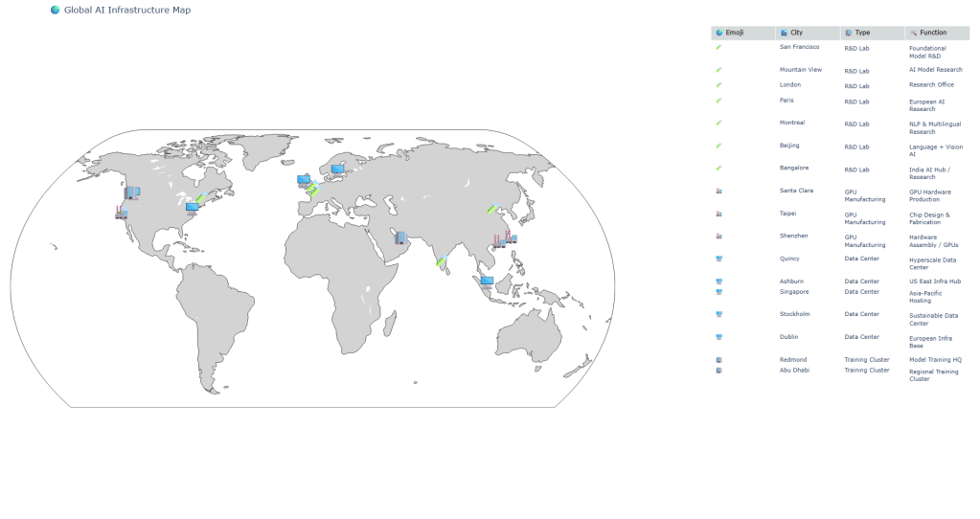The width and height of the screenshot is (980, 519).
Task: Click the Bangalore R&D lab marker in India
Action: [440, 261]
